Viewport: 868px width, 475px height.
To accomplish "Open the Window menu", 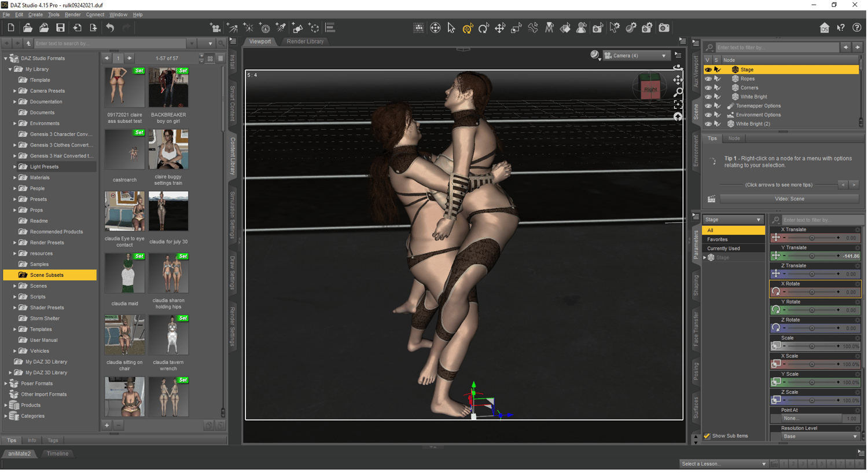I will coord(118,14).
